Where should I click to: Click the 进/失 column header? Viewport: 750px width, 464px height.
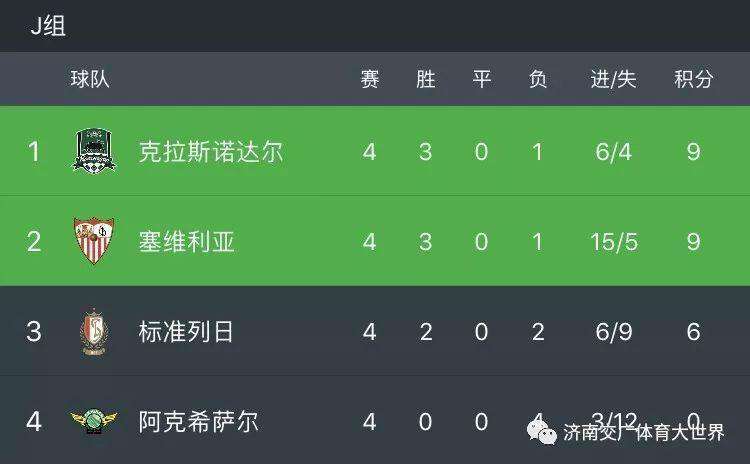(x=614, y=79)
